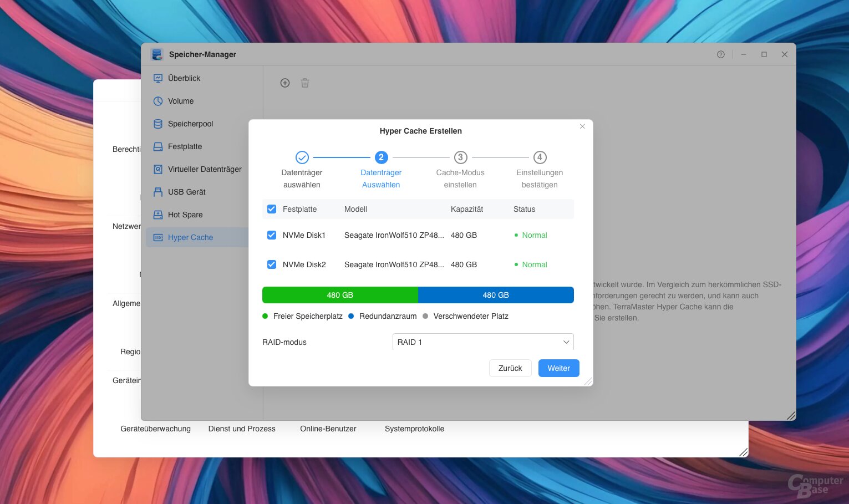Click the trash delete icon in toolbar
This screenshot has height=504, width=849.
click(305, 83)
